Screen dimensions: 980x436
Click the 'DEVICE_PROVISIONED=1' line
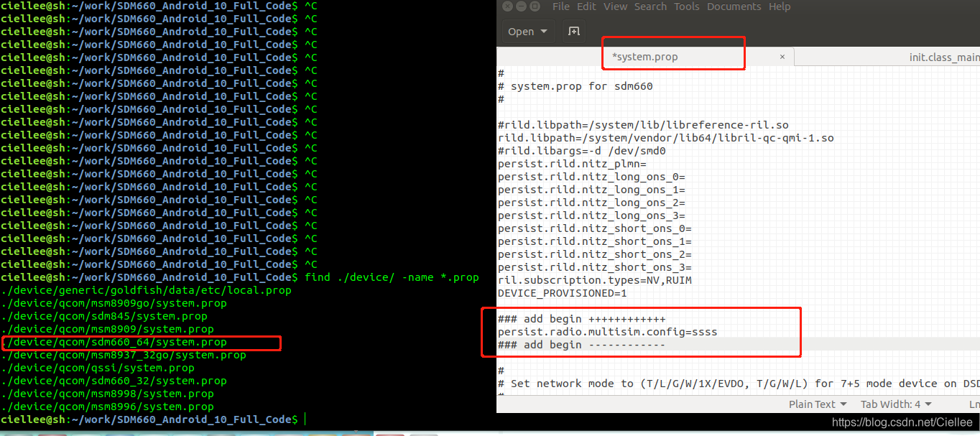coord(563,293)
